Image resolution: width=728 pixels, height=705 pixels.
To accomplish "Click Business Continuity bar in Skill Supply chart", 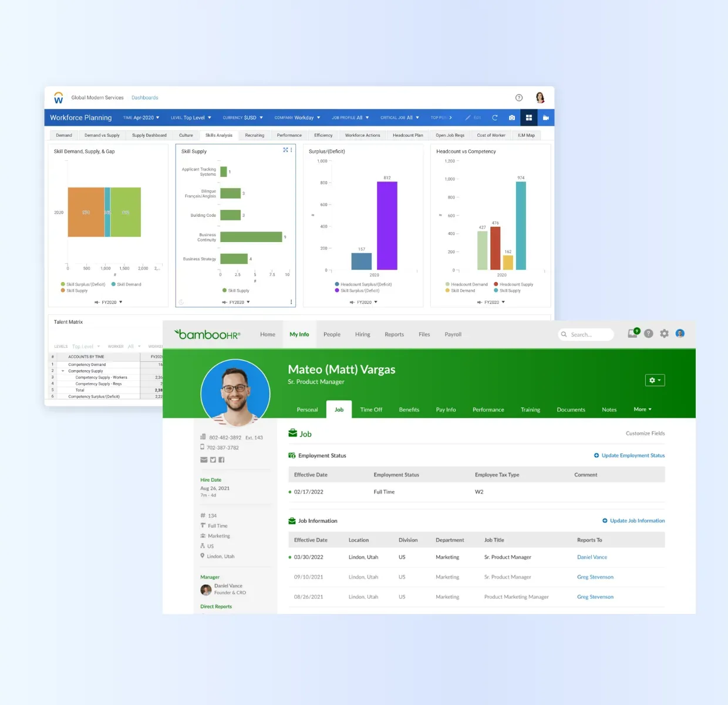I will click(251, 237).
